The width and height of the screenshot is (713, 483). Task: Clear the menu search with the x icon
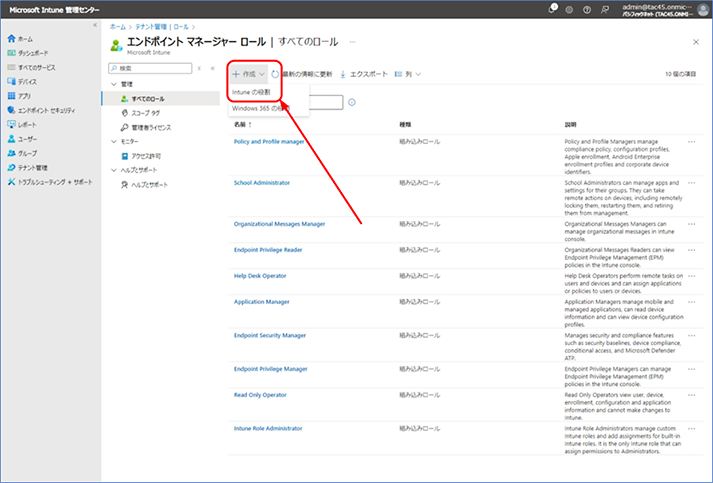coord(199,68)
